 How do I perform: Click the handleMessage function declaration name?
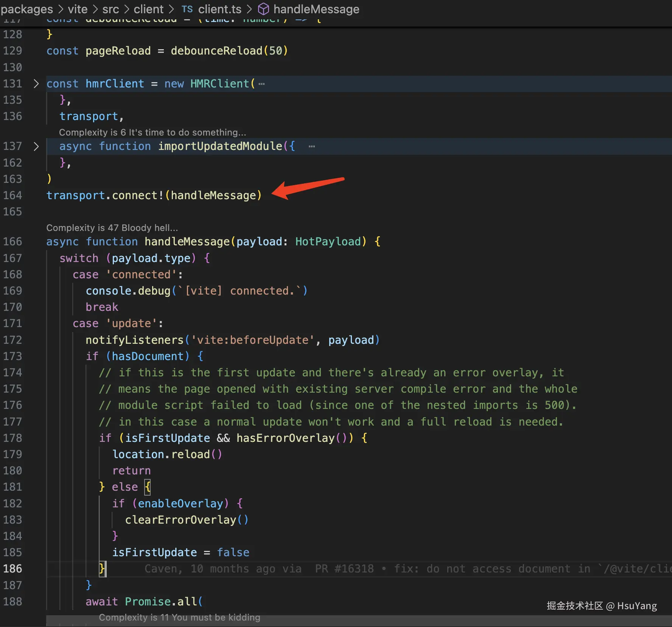coord(187,242)
